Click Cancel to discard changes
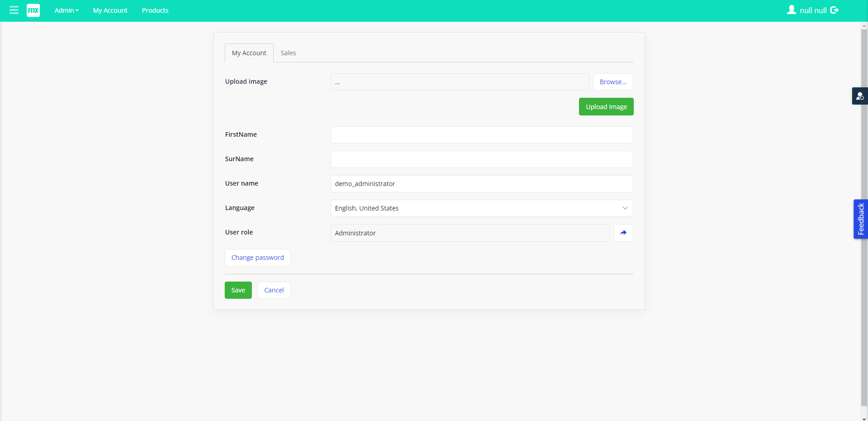 (274, 290)
